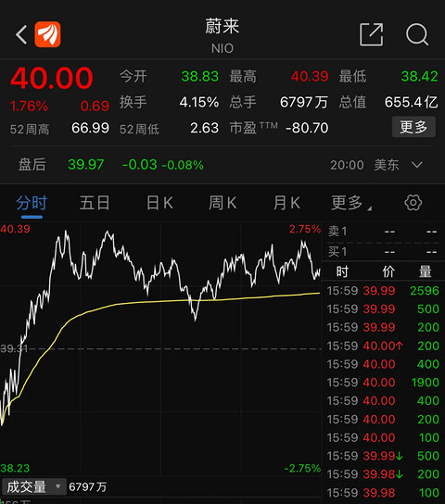This screenshot has width=445, height=504.
Task: Tap the 最高 value 40.39
Action: point(310,77)
